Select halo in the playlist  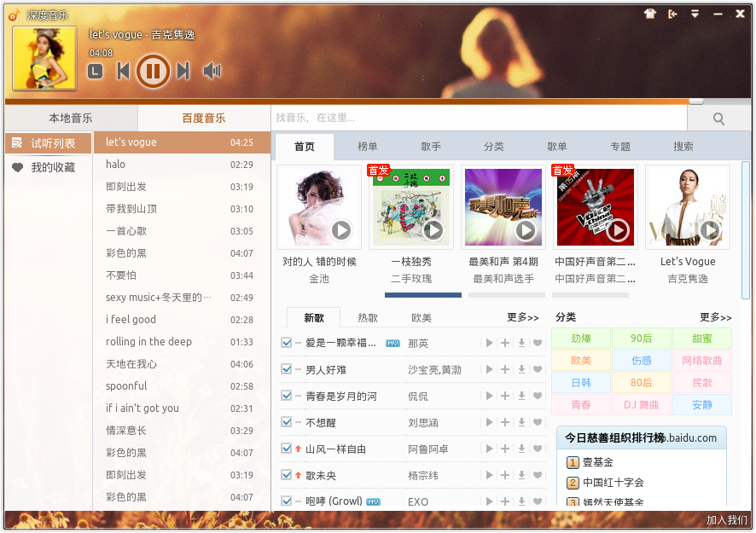182,165
